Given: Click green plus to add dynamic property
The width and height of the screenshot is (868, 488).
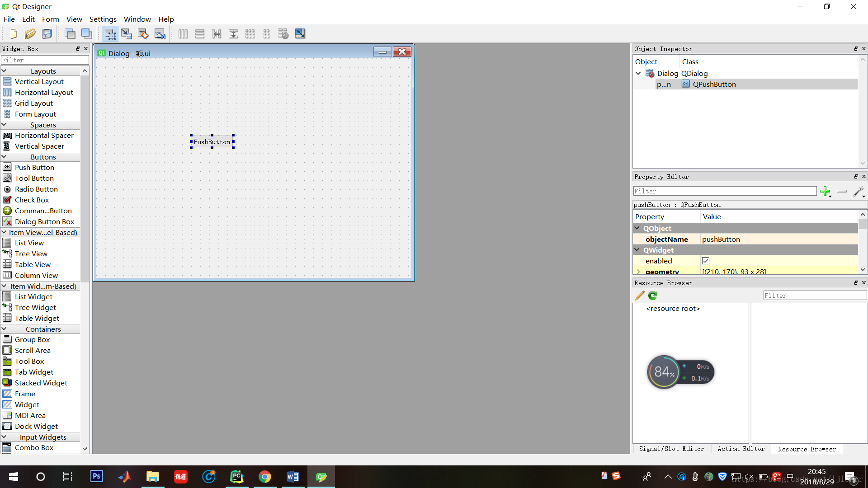Looking at the screenshot, I should [825, 192].
